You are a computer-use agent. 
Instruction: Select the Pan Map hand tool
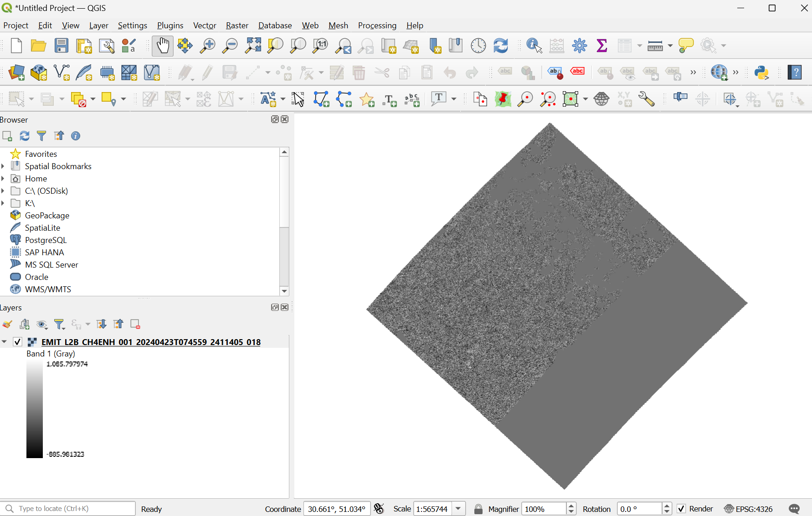pos(162,46)
